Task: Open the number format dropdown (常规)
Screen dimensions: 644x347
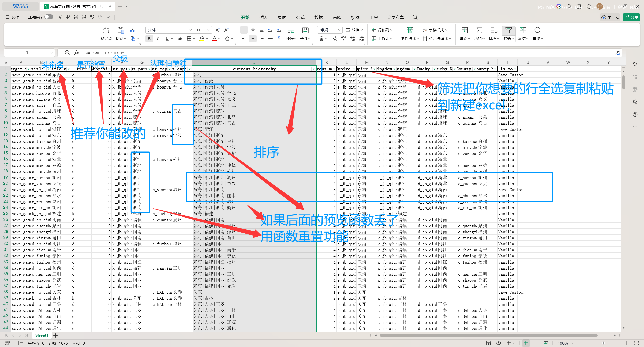Action: tap(339, 30)
